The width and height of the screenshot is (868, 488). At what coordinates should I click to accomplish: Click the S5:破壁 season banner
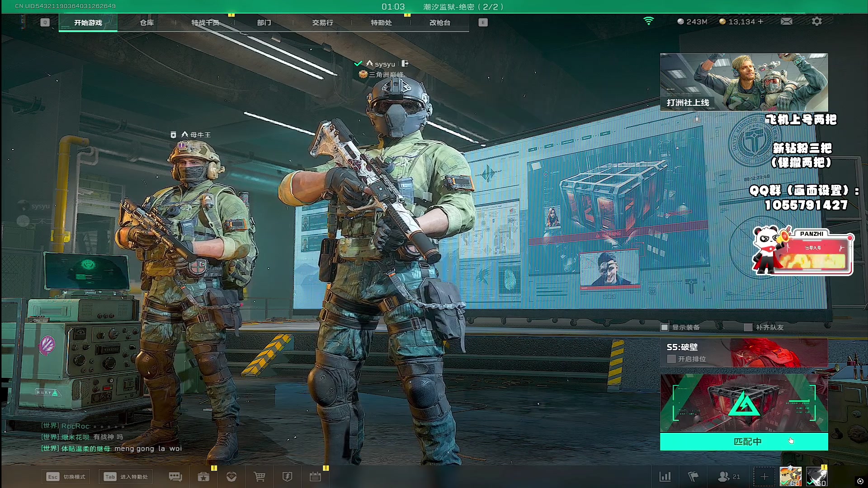coord(744,352)
